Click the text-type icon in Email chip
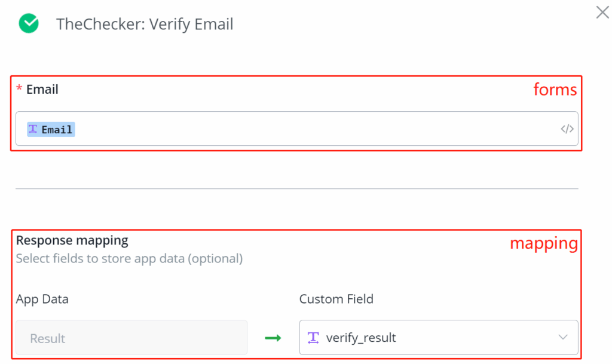The height and width of the screenshot is (364, 612). (x=33, y=129)
